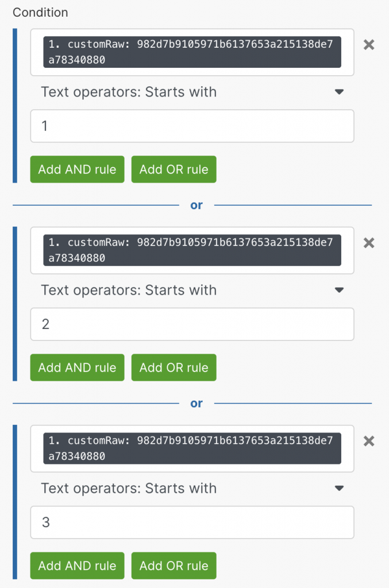The image size is (389, 588).
Task: Add AND rule below value 1
Action: [x=77, y=169]
